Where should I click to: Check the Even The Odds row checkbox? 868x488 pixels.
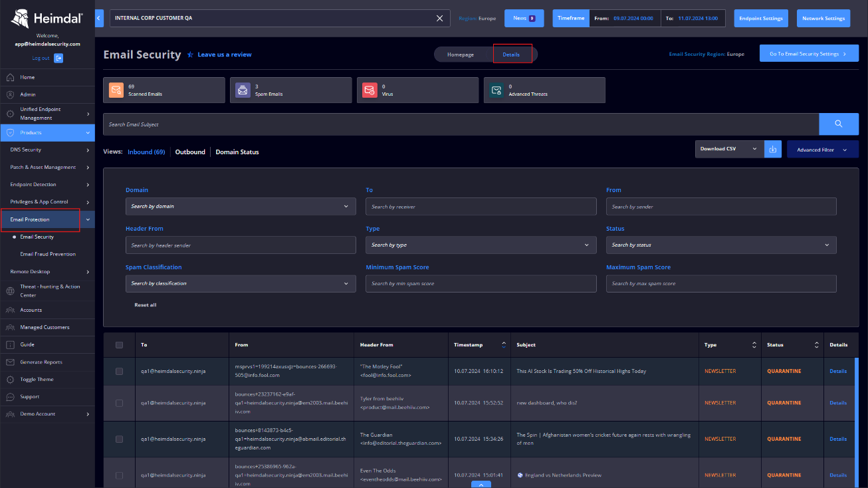pyautogui.click(x=119, y=475)
